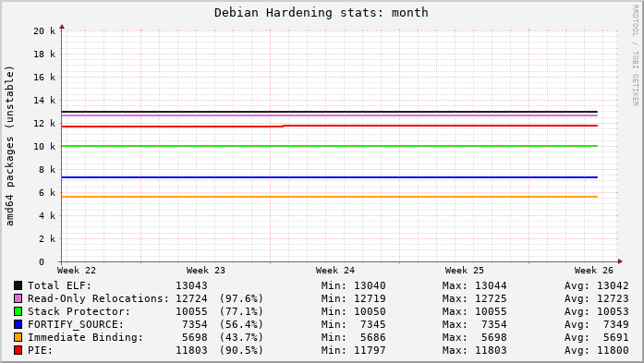Click the green Stack Protector legend swatch
644x363 pixels.
(18, 311)
